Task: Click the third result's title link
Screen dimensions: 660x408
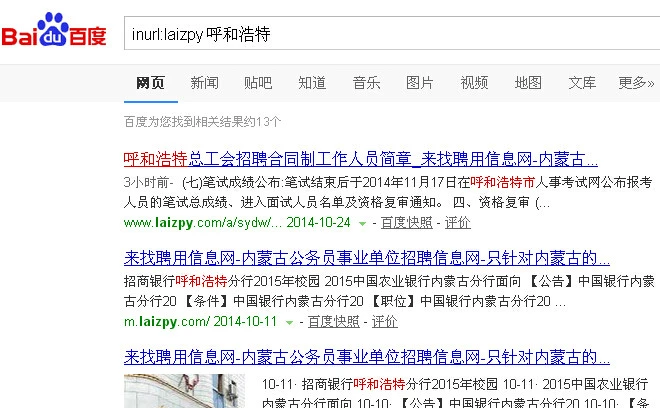Action: 367,357
